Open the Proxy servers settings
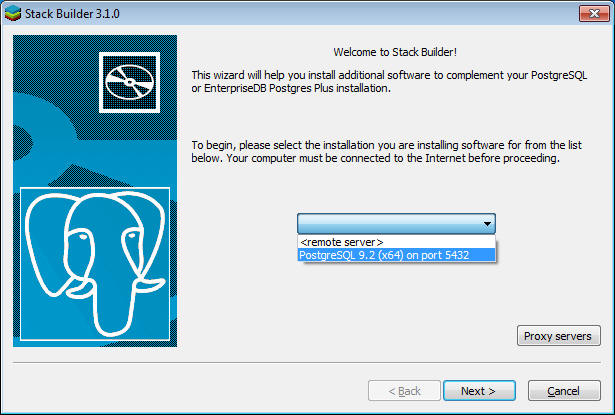This screenshot has height=415, width=615. point(559,336)
